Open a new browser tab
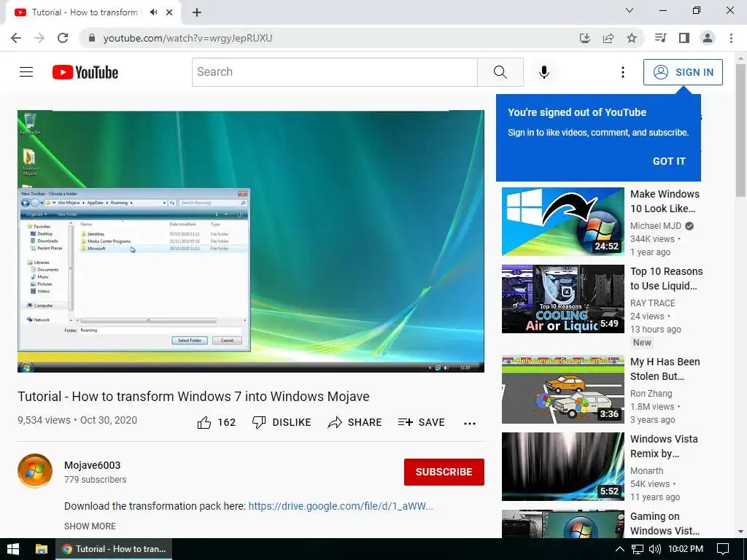Image resolution: width=747 pixels, height=560 pixels. click(197, 12)
